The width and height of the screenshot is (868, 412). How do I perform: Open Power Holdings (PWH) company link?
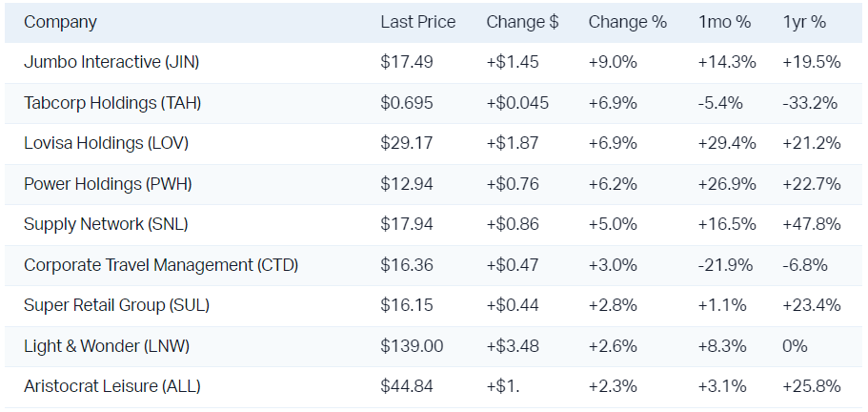[x=108, y=184]
